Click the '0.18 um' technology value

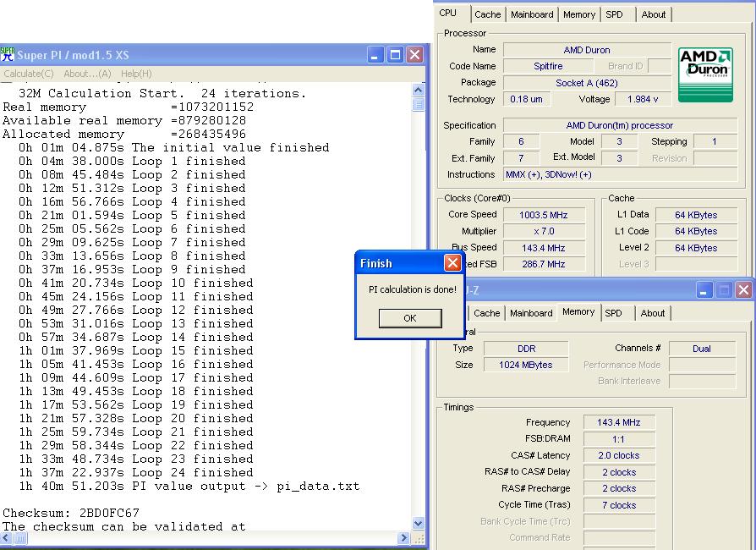tap(527, 99)
